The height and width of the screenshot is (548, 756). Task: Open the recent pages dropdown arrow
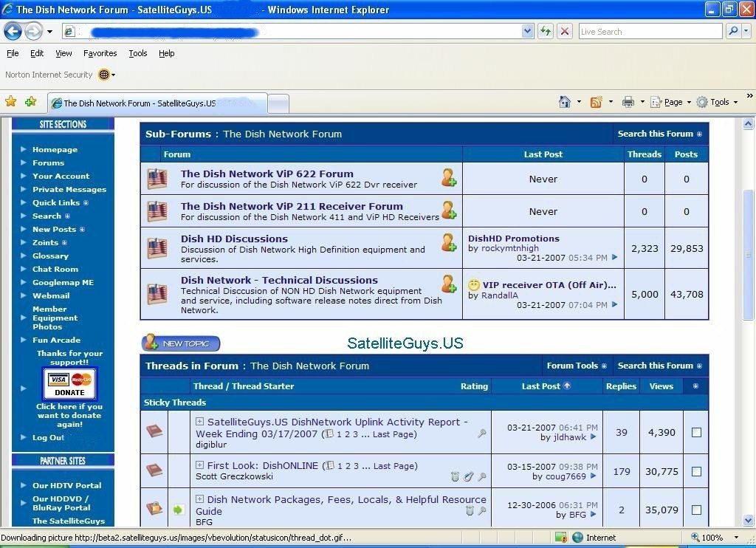(49, 32)
